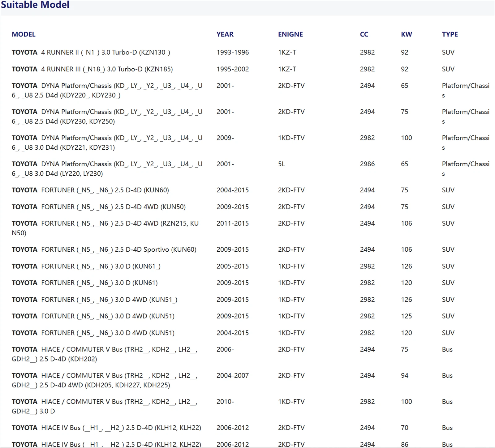495x448 pixels.
Task: Click year 2004-2007 cell
Action: (x=233, y=376)
